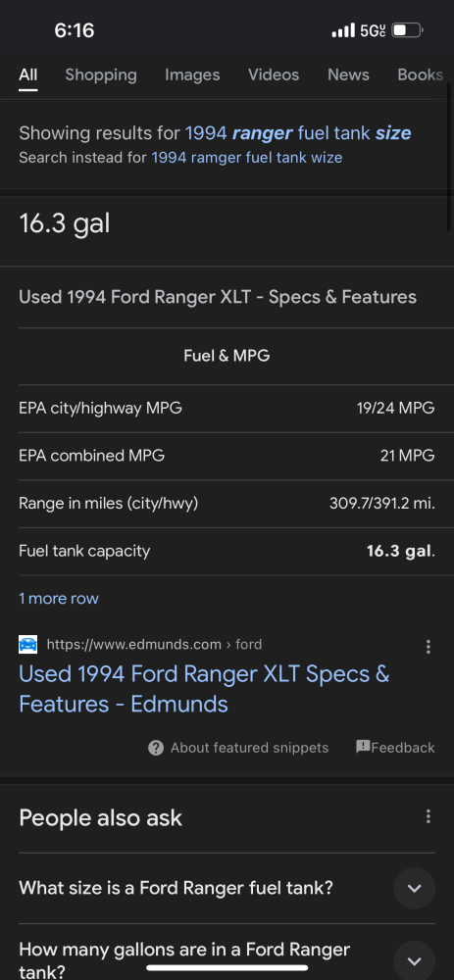
Task: Open the About featured snippets question icon
Action: pyautogui.click(x=156, y=748)
